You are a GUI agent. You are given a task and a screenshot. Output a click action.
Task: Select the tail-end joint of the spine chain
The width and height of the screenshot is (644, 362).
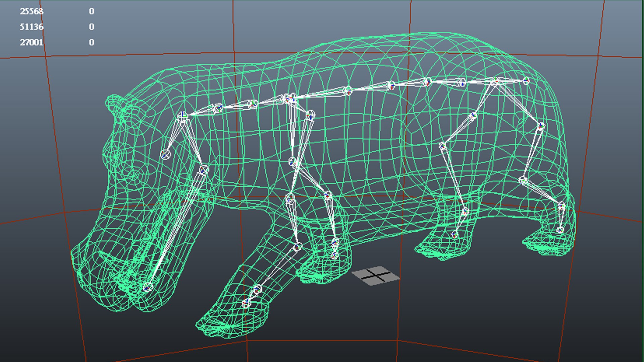tap(526, 81)
